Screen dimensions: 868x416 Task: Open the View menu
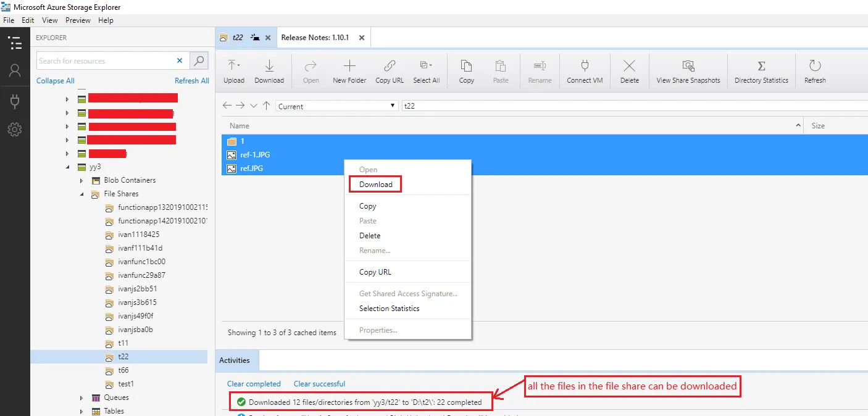(50, 20)
